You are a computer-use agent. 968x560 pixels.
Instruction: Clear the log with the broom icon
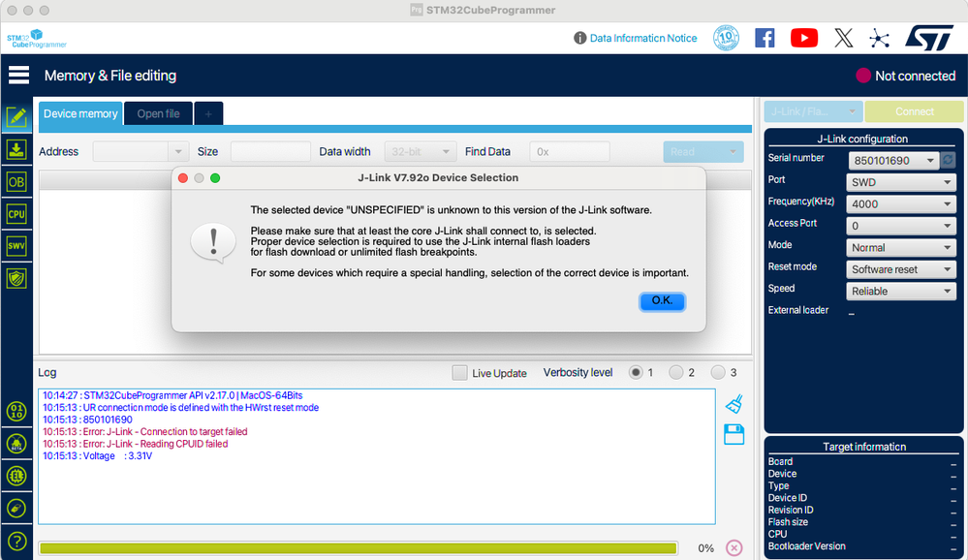pos(734,404)
